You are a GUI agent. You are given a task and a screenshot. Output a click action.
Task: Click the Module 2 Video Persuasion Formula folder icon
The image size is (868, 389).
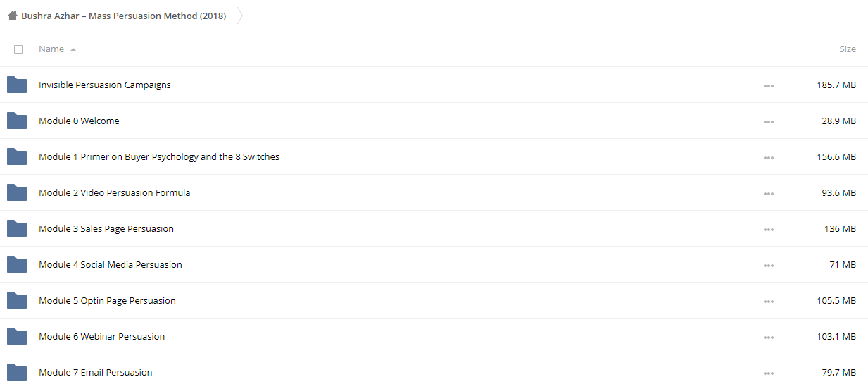tap(17, 192)
